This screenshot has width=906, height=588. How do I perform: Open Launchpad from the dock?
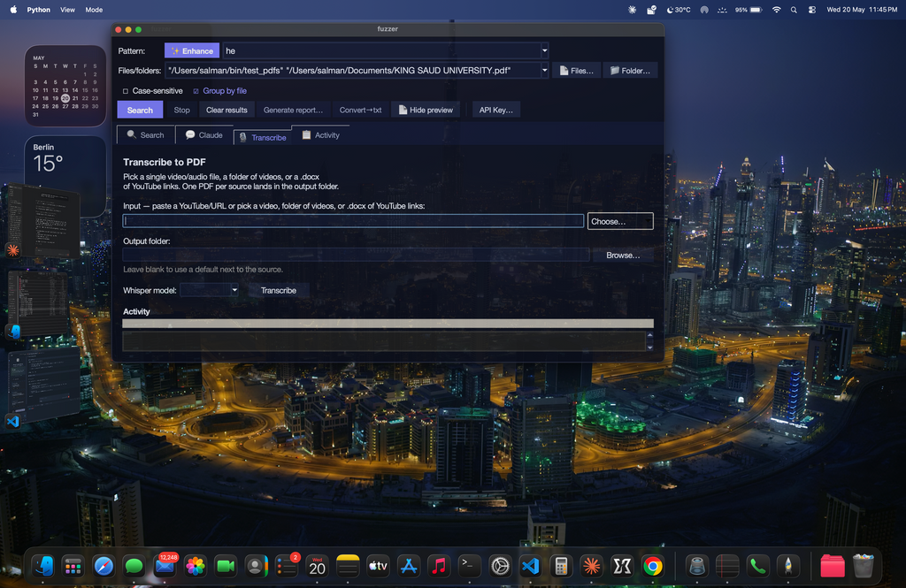(73, 567)
